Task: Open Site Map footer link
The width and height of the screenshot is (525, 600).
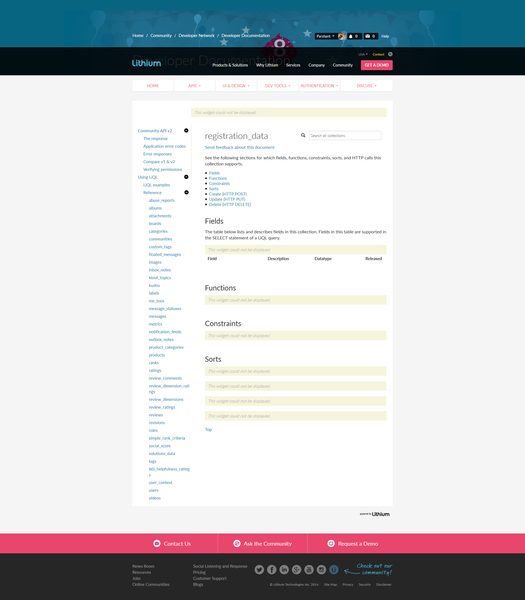Action: pyautogui.click(x=330, y=584)
